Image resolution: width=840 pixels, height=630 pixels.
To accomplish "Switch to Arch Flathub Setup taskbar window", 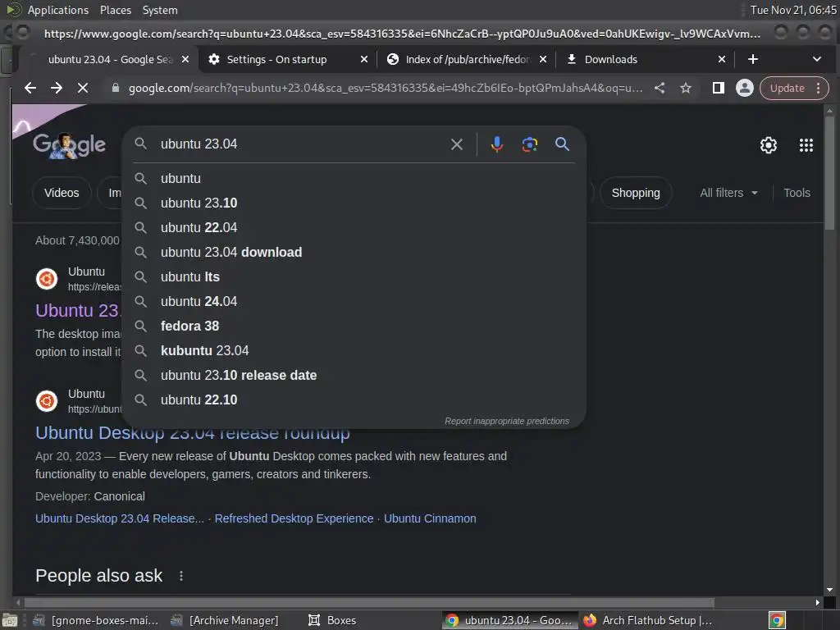I will 648,620.
